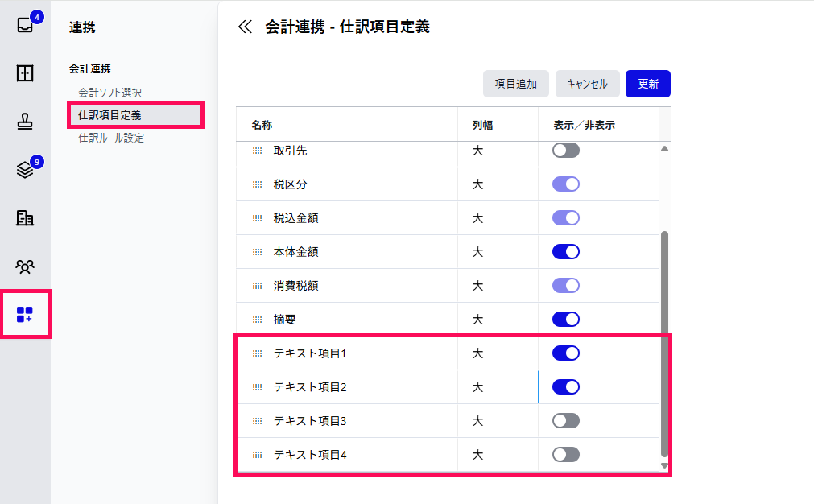The width and height of the screenshot is (814, 504).
Task: Click the キャンセル button
Action: coord(587,84)
